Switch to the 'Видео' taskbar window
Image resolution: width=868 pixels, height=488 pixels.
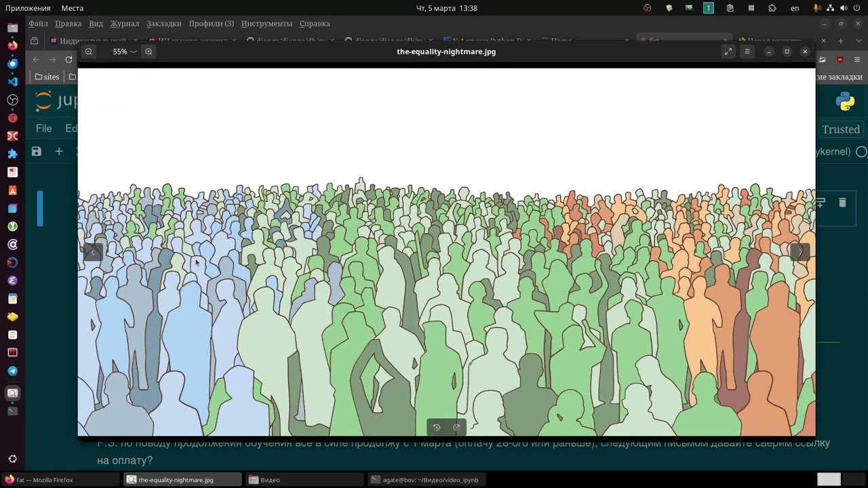(305, 480)
